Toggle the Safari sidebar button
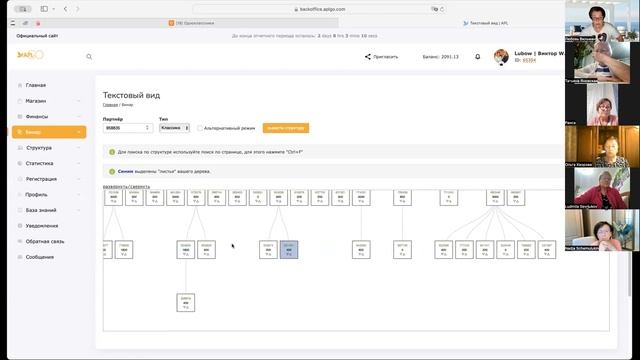Viewport: 640px width, 360px height. 44,9
